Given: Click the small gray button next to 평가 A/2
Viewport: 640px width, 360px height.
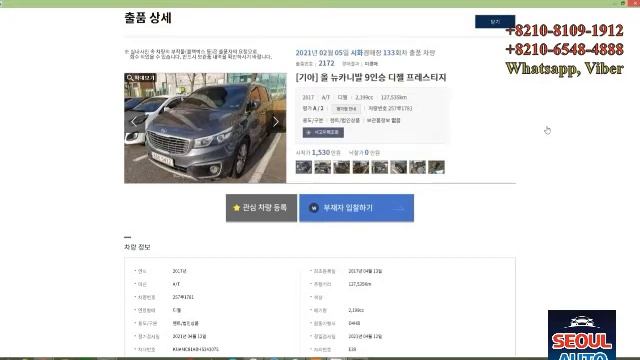Looking at the screenshot, I should tap(346, 109).
